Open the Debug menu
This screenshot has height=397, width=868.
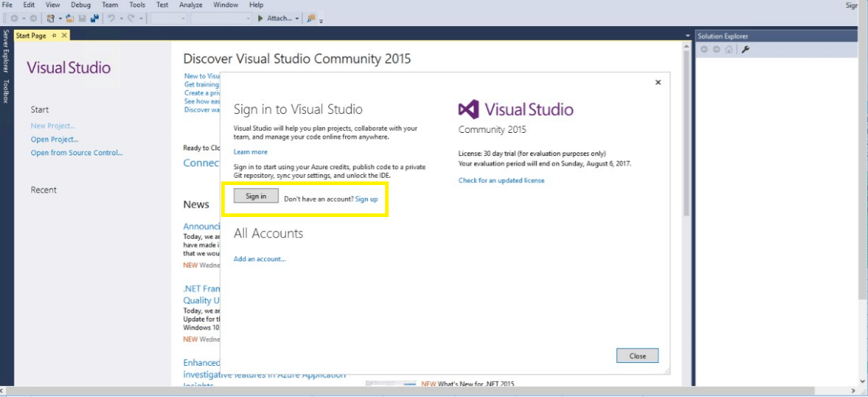click(x=80, y=5)
